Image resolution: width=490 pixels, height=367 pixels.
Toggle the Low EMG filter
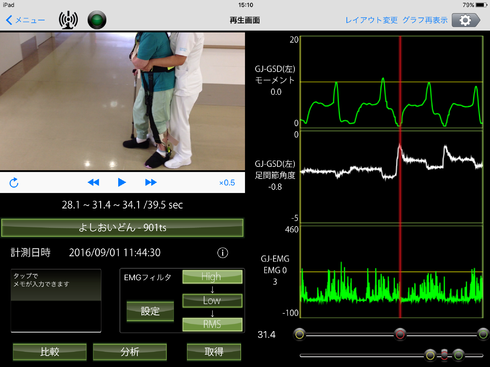[x=212, y=300]
